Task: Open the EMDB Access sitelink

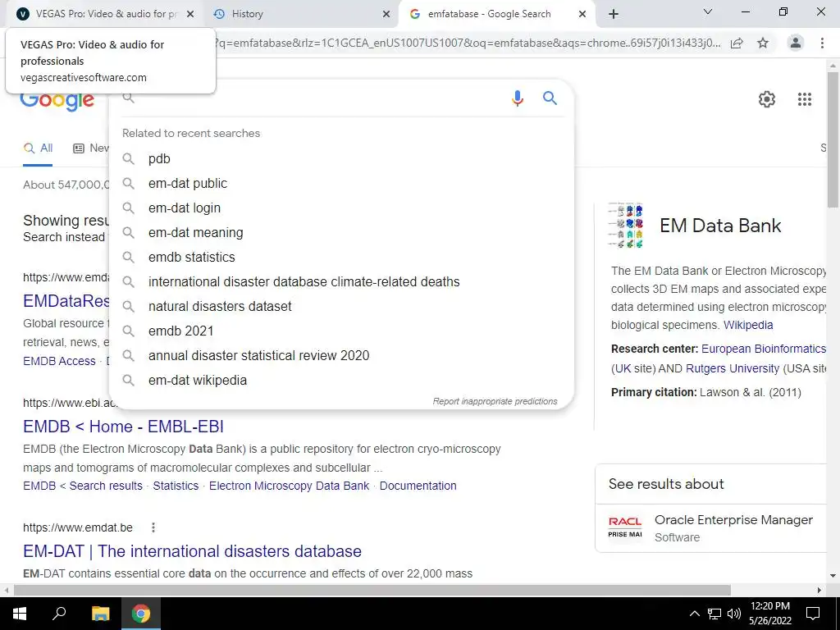Action: 59,361
